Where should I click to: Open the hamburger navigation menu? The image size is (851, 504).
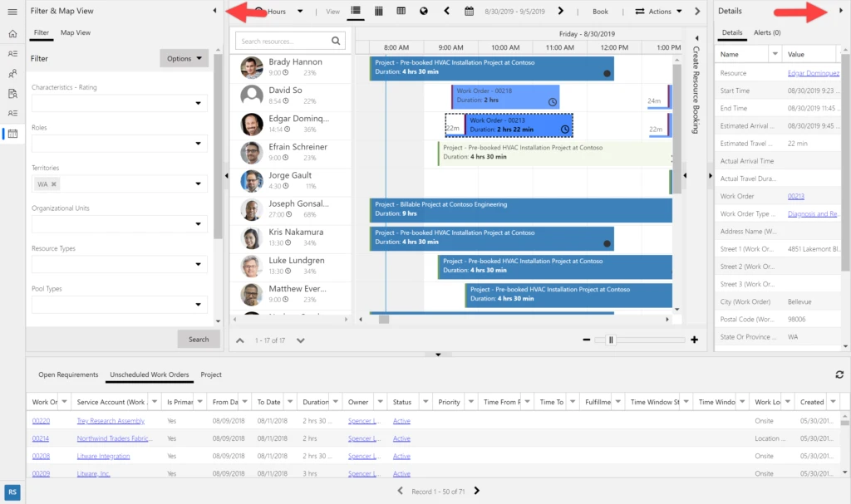[12, 12]
